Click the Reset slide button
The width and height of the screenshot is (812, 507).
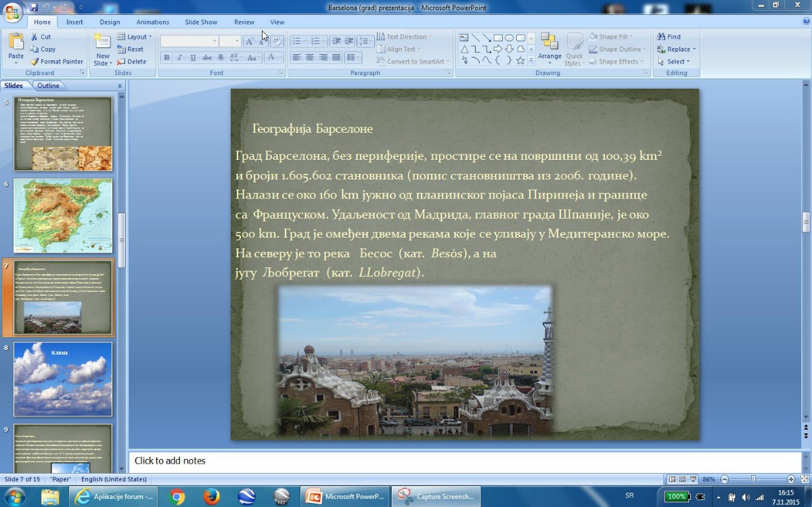pos(130,49)
